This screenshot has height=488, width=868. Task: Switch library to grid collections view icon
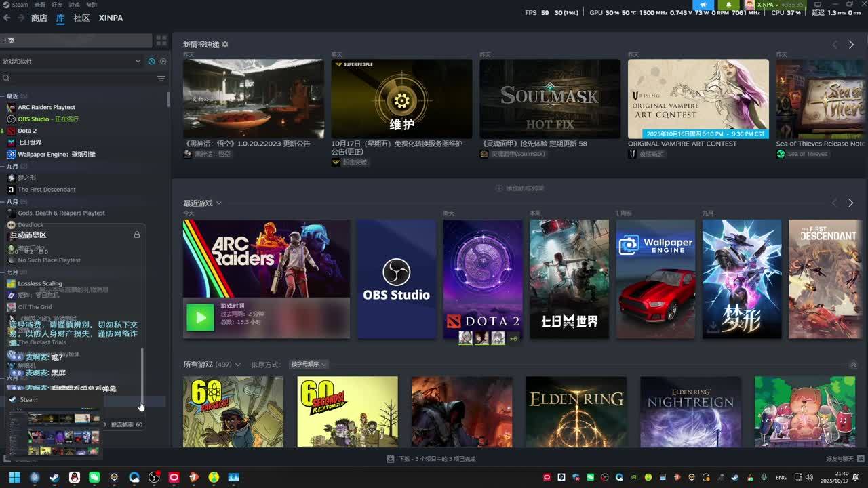tap(161, 41)
